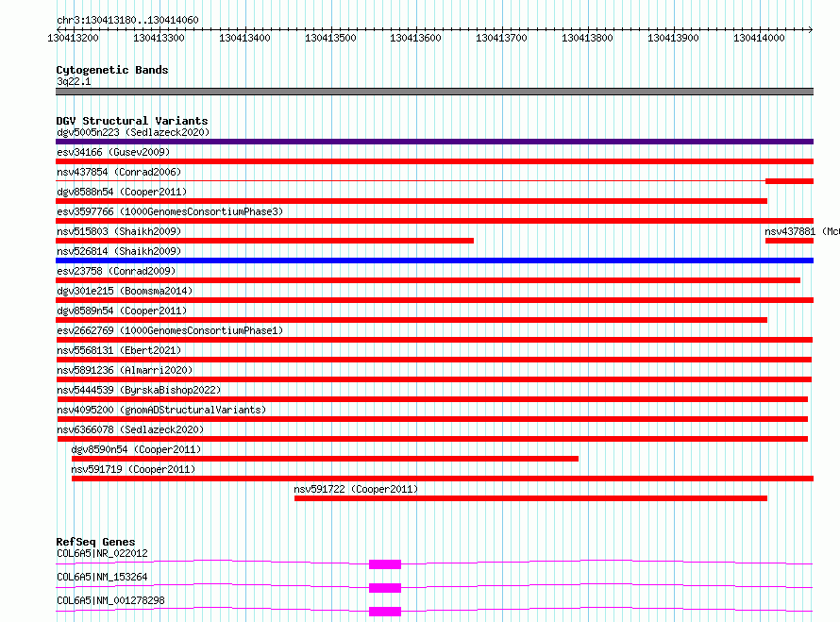Image resolution: width=840 pixels, height=622 pixels.
Task: Click ruler position 130414000
Action: (759, 38)
